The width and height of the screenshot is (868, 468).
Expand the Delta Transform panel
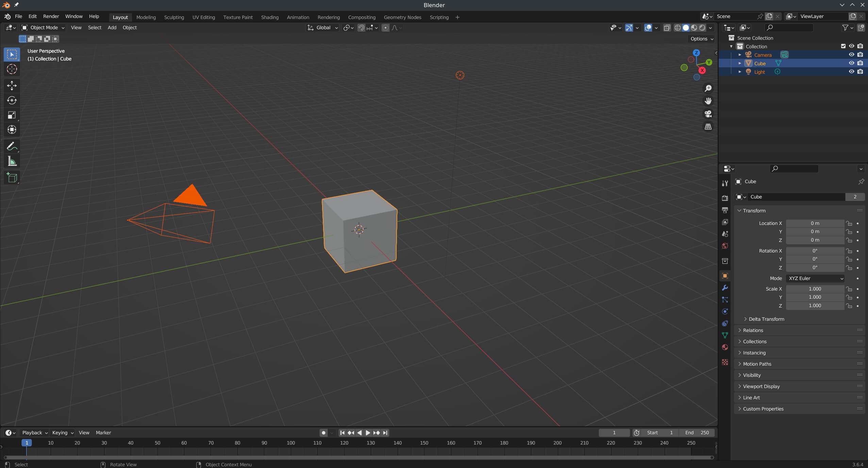click(x=766, y=319)
